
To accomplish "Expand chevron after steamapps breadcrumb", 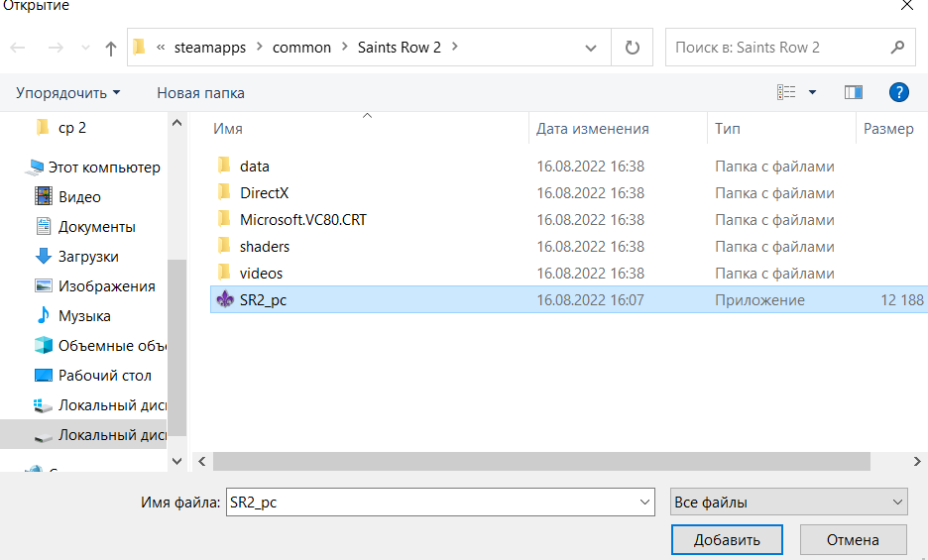I will click(259, 47).
